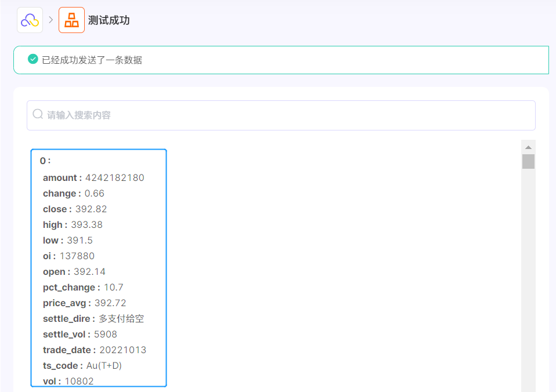Select the pct_change value 10.7
This screenshot has height=392, width=556.
tap(114, 287)
